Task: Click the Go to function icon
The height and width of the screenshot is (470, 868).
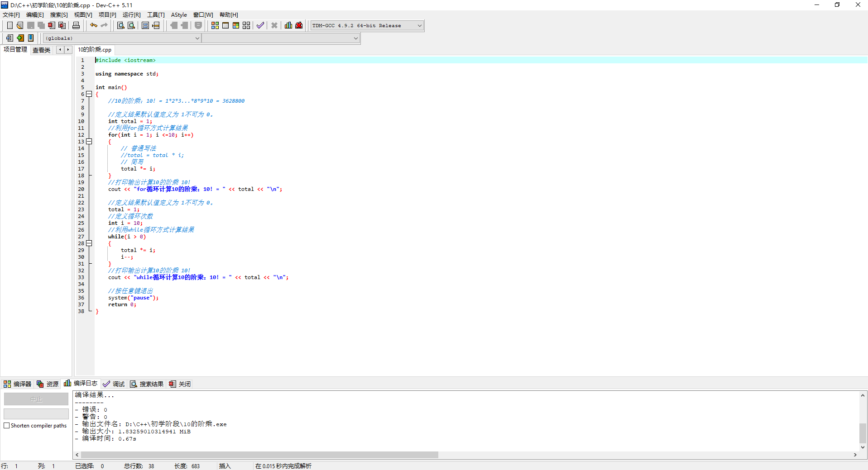Action: [145, 25]
